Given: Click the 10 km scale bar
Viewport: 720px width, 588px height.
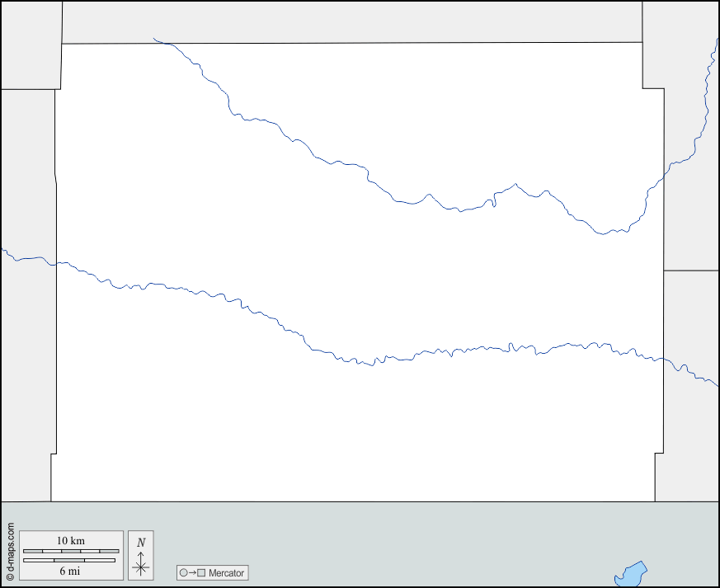Looking at the screenshot, I should [70, 551].
